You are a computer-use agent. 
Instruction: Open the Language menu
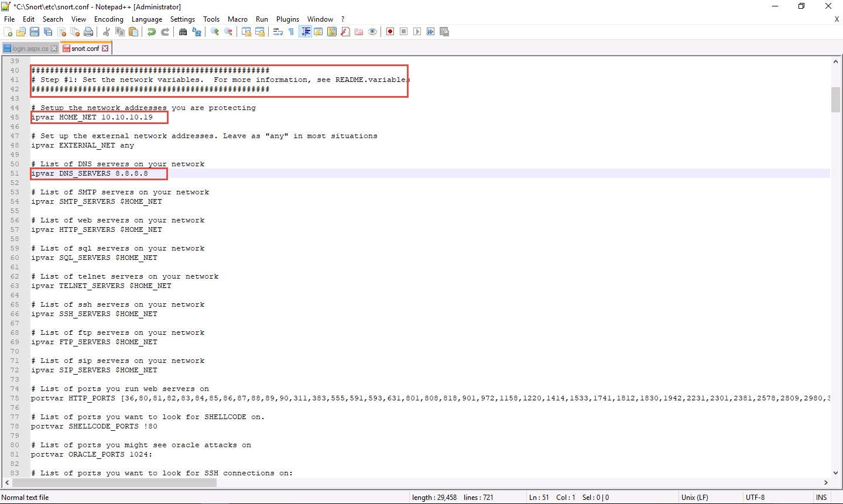147,19
